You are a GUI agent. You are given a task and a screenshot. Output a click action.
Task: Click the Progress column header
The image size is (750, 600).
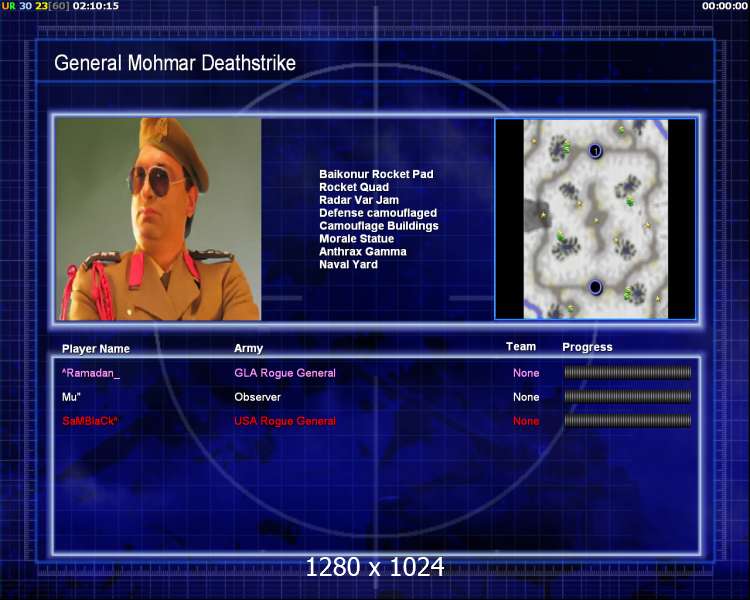[x=587, y=347]
